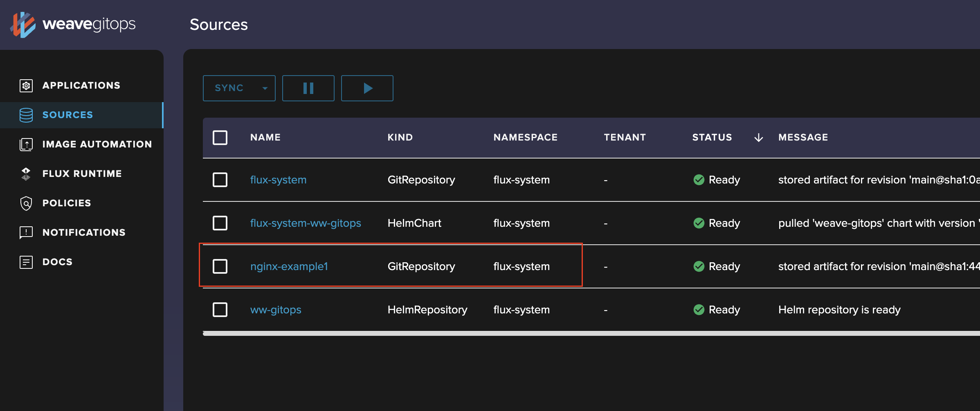Select Sources in the sidebar
Screen dimensions: 980x411
[82, 115]
